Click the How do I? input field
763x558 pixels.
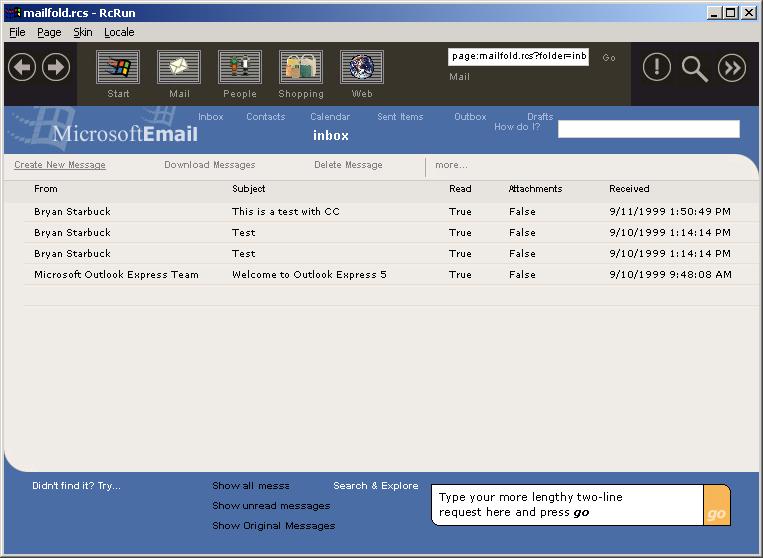[x=649, y=129]
